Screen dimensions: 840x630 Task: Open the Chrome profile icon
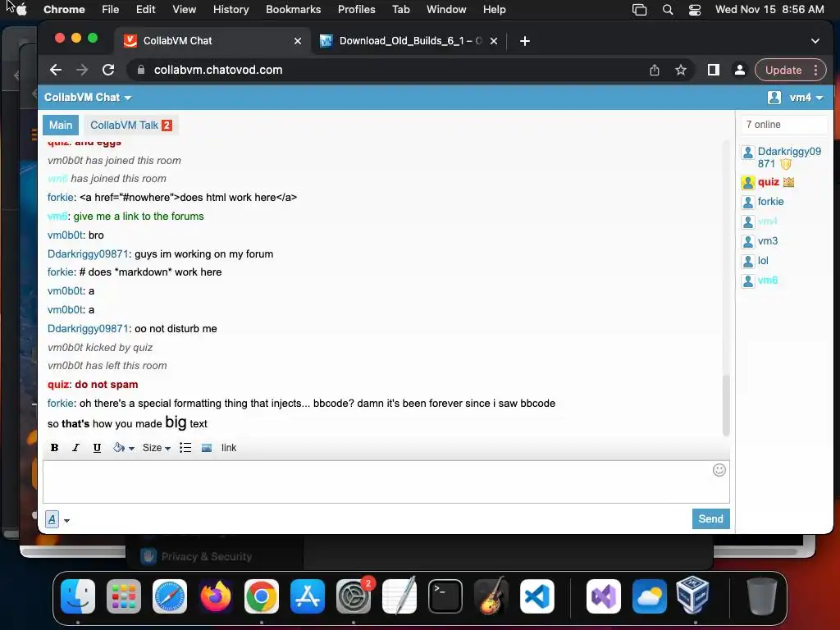[740, 71]
